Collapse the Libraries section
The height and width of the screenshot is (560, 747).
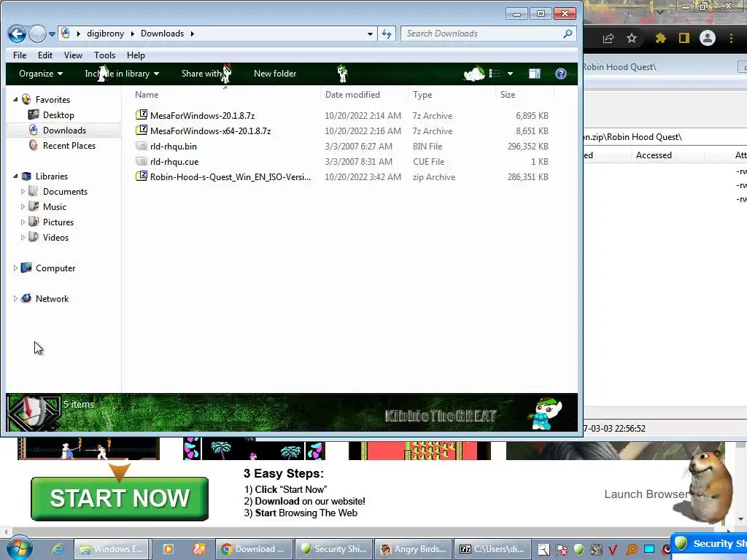tap(15, 176)
